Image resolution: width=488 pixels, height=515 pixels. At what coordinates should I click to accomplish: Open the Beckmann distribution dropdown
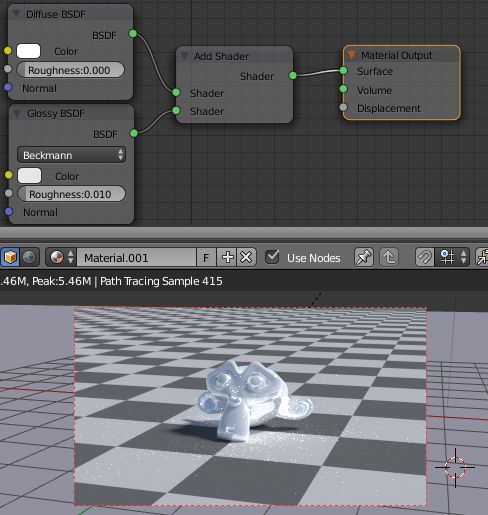click(71, 155)
